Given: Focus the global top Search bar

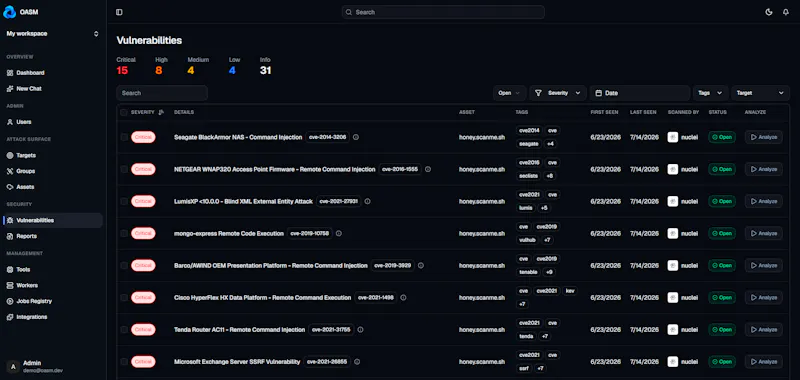Looking at the screenshot, I should (443, 12).
